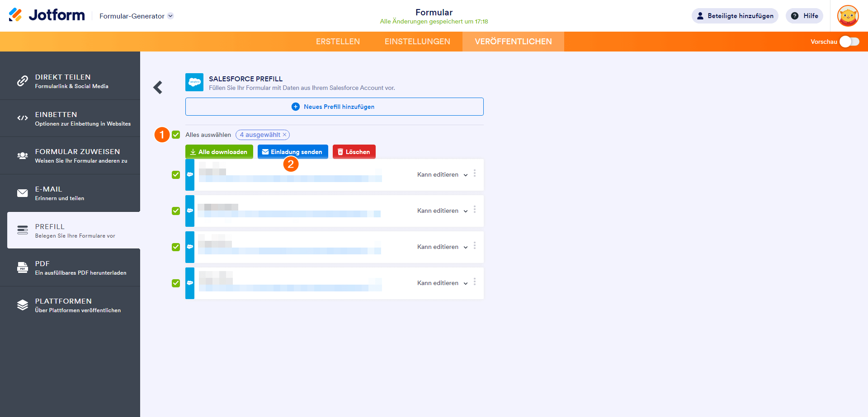Viewport: 868px width, 417px height.
Task: Expand the Formular-Generator dropdown
Action: 136,16
